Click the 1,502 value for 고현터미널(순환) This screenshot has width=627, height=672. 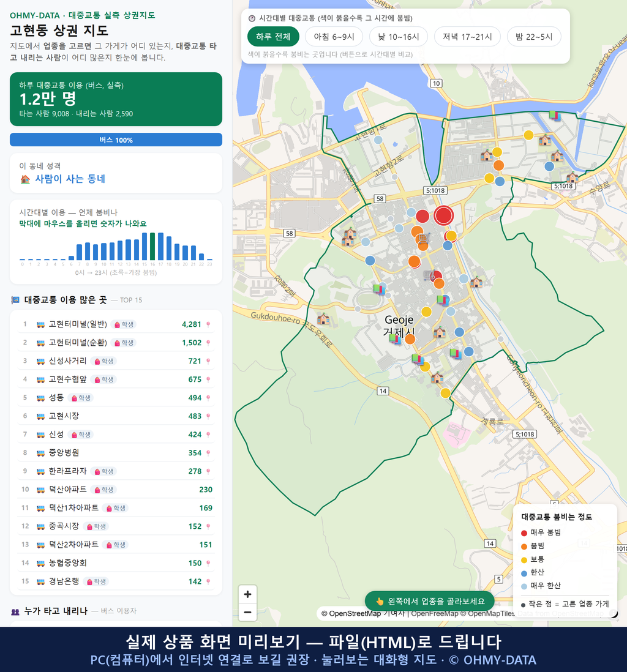(191, 343)
